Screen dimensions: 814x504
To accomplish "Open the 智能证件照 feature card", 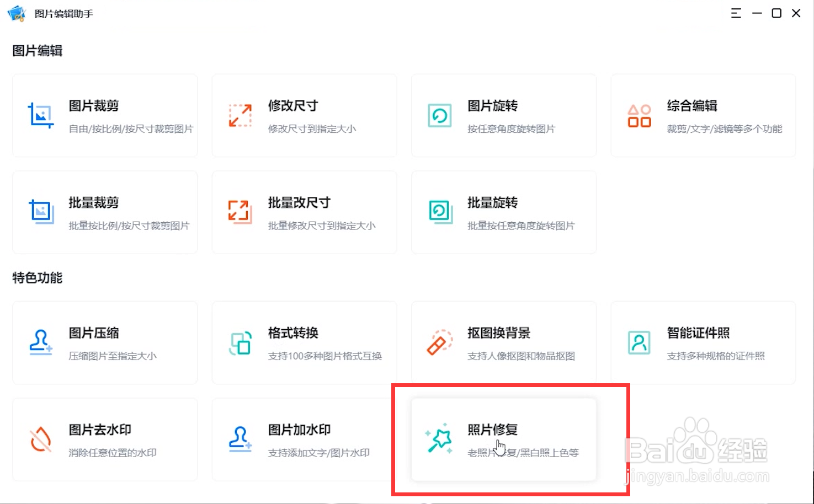I will coord(703,342).
